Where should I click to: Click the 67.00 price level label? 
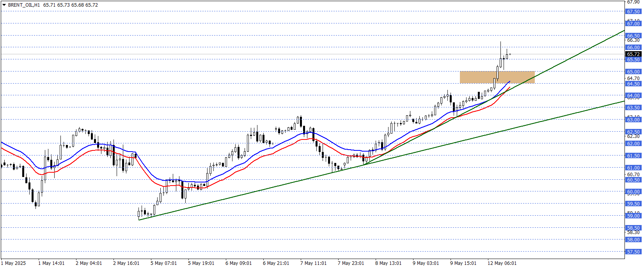click(633, 24)
